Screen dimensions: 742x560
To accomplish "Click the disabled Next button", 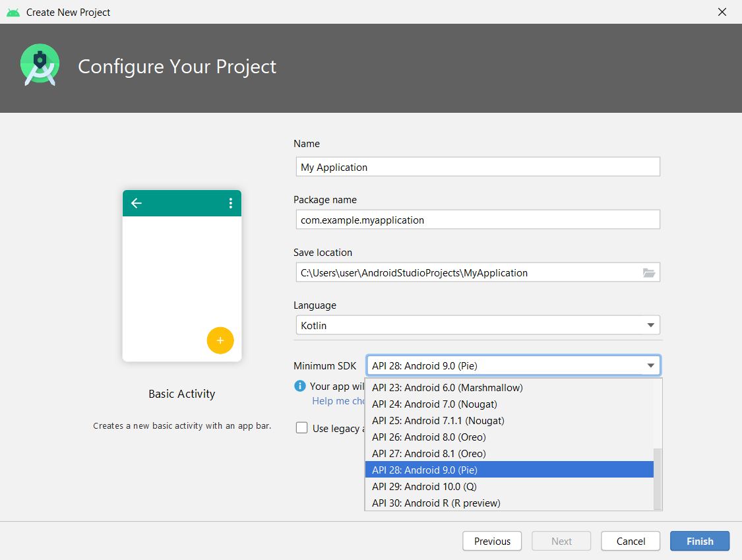I will [x=561, y=541].
